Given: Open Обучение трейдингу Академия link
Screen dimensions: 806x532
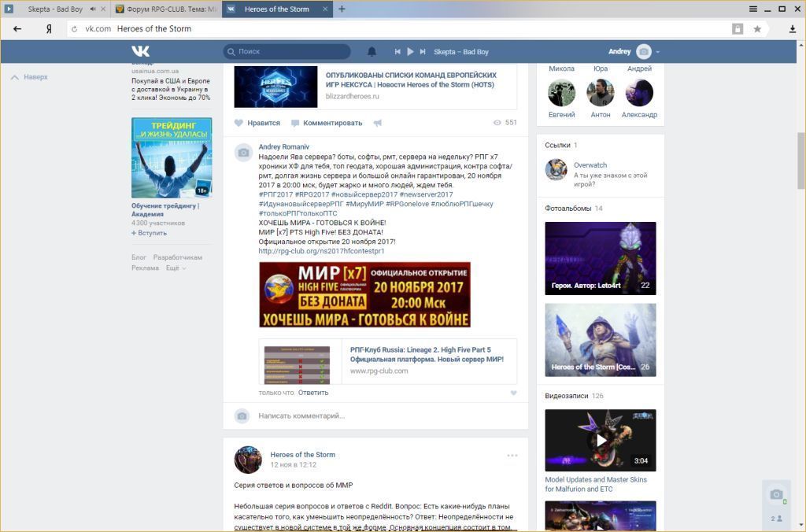Looking at the screenshot, I should [165, 209].
